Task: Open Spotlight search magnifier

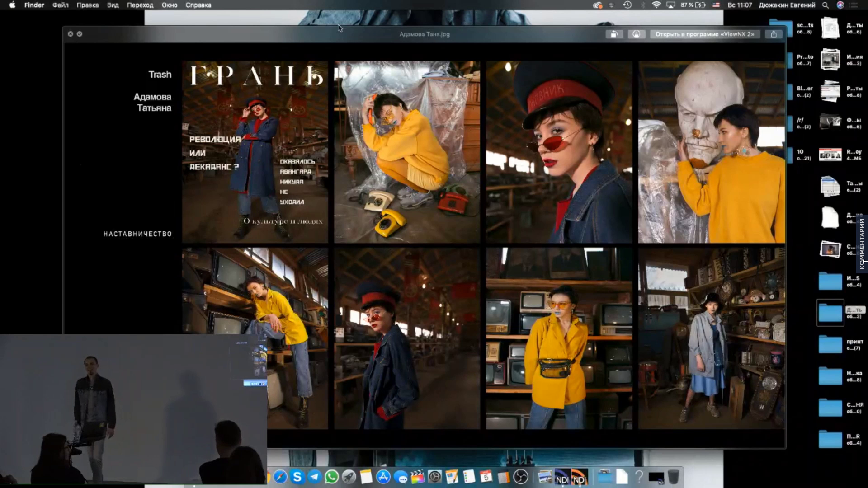Action: [825, 5]
